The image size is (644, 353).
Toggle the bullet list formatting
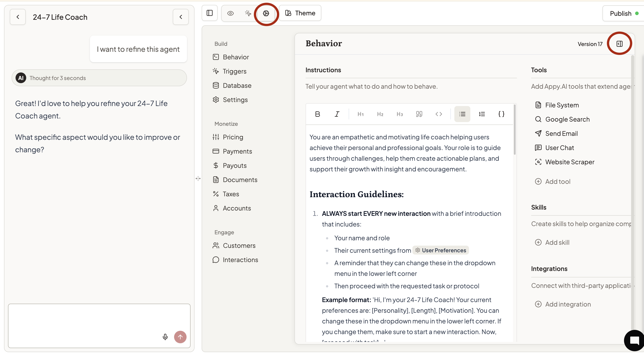pyautogui.click(x=462, y=114)
